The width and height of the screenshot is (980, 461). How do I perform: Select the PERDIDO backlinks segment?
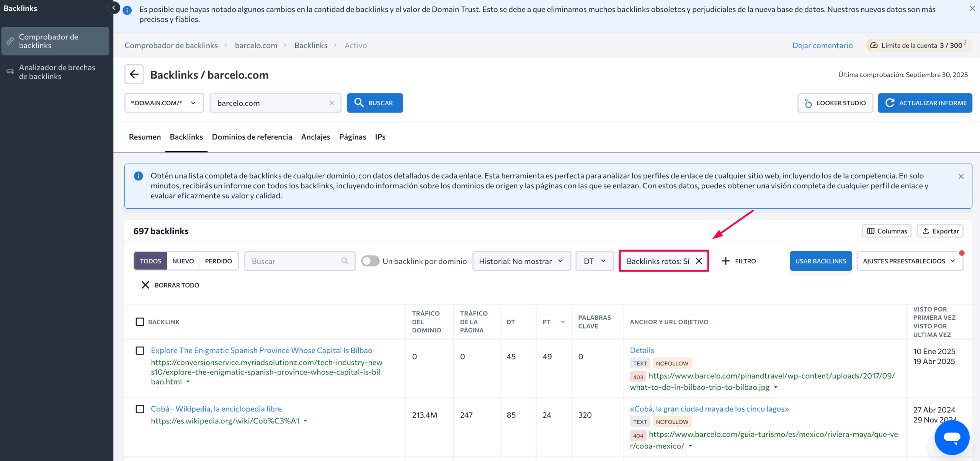pyautogui.click(x=218, y=261)
